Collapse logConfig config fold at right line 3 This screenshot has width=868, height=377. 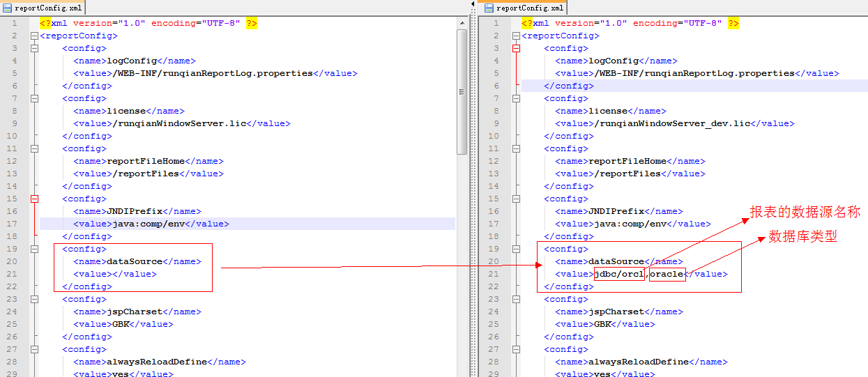(516, 49)
